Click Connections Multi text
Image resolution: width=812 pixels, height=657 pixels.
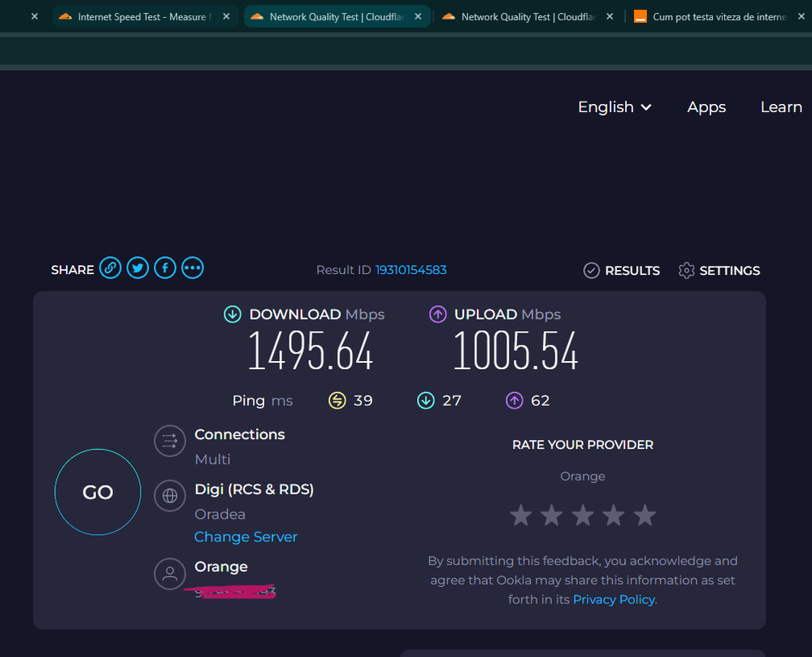coord(212,459)
